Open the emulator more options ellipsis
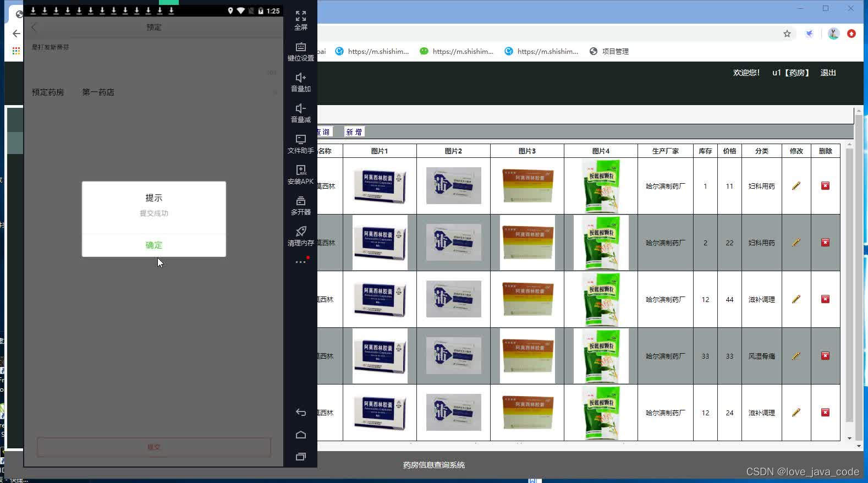The width and height of the screenshot is (868, 483). 300,262
